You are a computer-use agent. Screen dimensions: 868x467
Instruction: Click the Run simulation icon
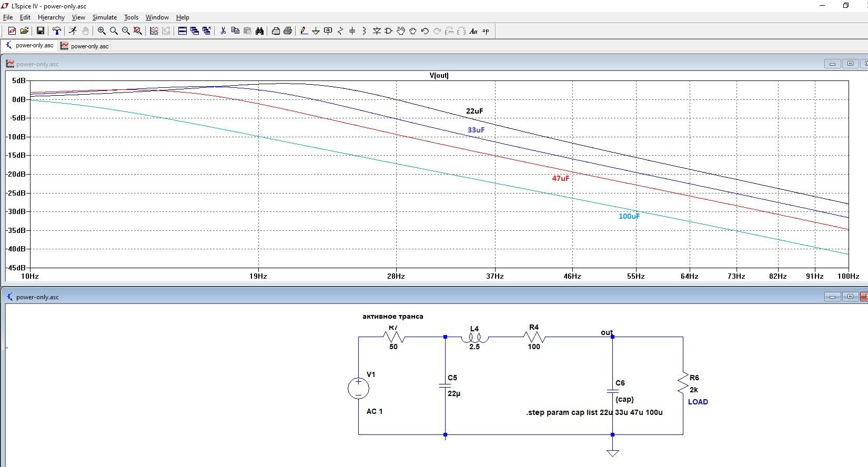pos(73,31)
